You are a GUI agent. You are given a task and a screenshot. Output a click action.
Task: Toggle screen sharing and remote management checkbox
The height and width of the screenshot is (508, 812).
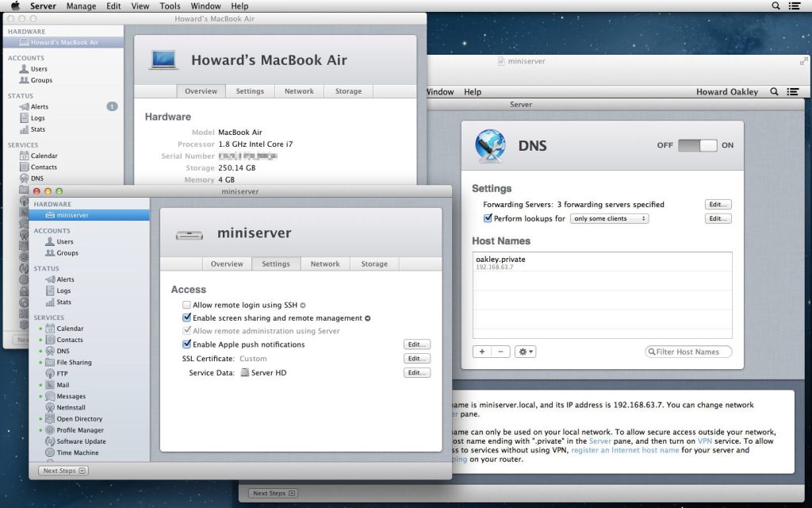pos(186,317)
